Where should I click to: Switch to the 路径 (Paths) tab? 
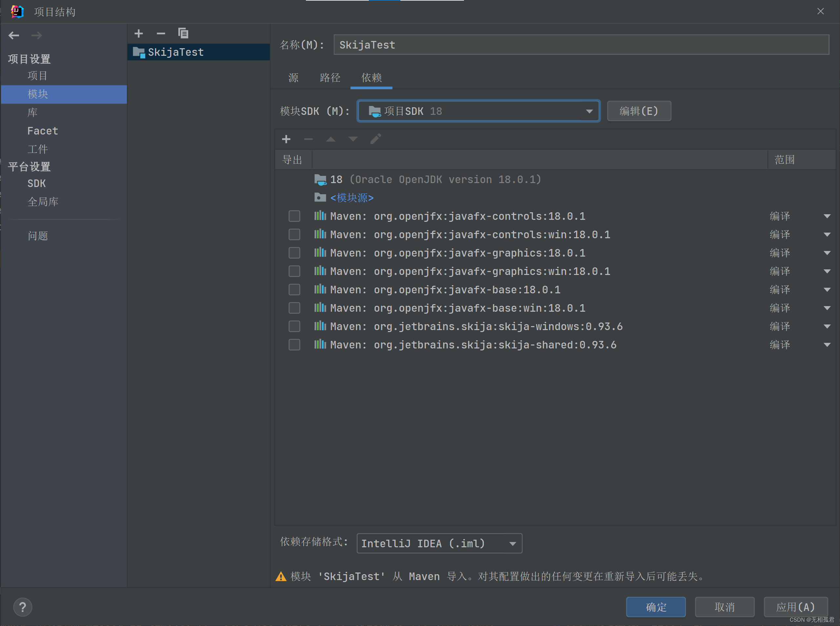tap(330, 78)
